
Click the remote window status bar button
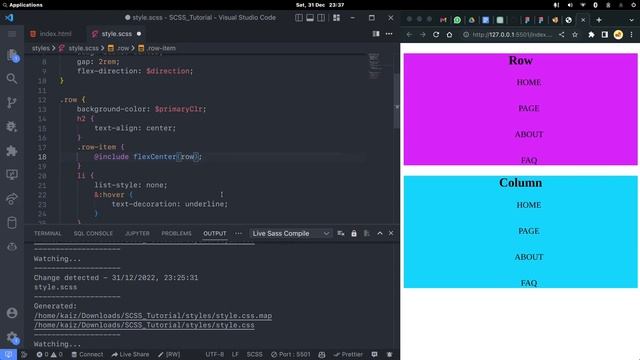coord(8,354)
